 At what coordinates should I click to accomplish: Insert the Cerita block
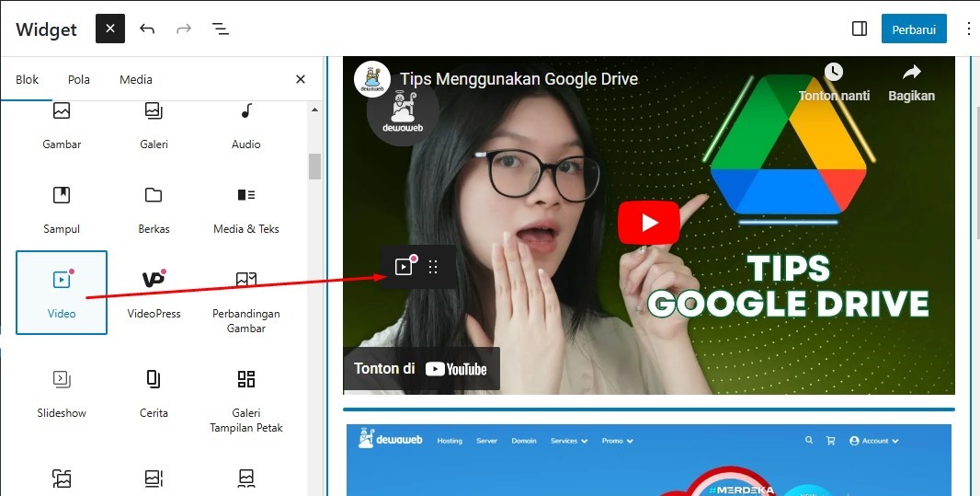click(x=154, y=393)
